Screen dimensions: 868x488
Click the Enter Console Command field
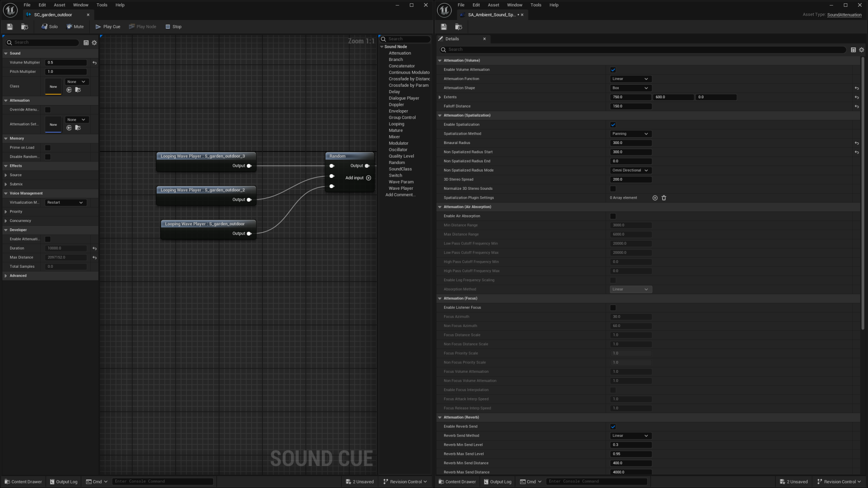163,481
